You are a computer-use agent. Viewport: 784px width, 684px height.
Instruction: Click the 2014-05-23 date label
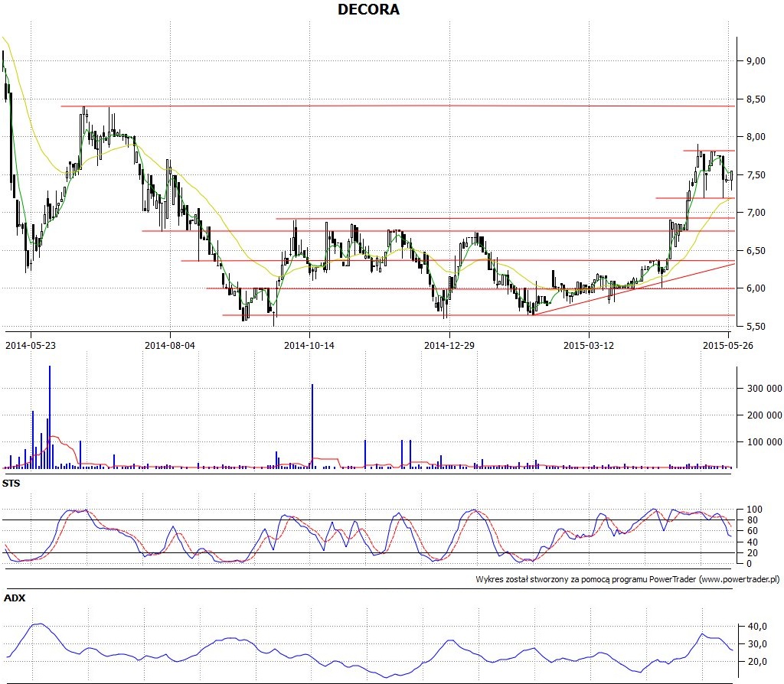[x=31, y=345]
